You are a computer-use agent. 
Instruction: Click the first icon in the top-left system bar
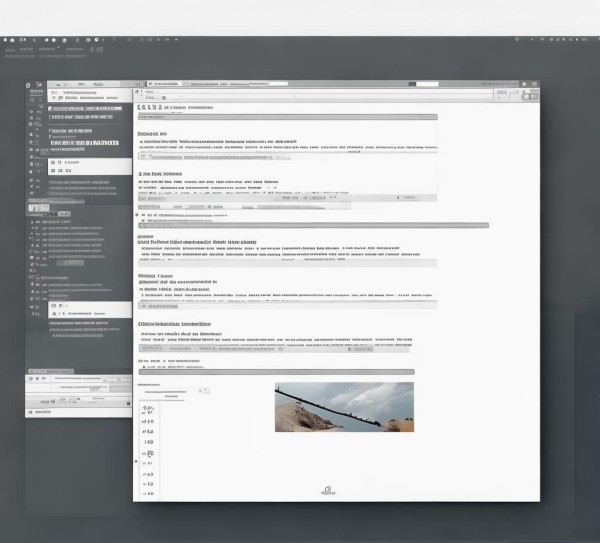6,47
